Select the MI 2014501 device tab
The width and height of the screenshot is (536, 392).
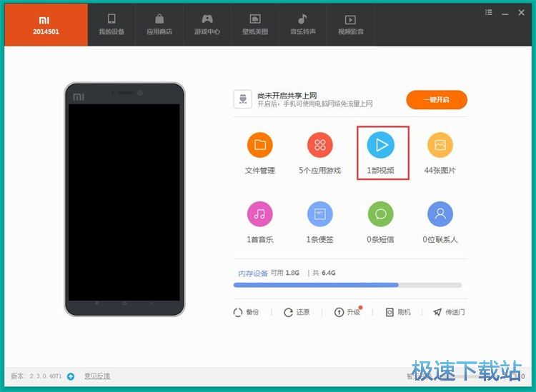(x=46, y=25)
